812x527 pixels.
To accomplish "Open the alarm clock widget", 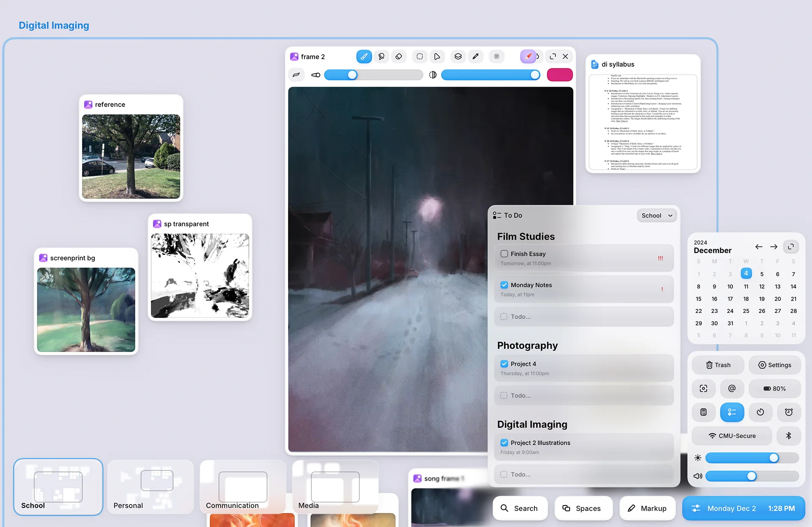I will [x=789, y=412].
